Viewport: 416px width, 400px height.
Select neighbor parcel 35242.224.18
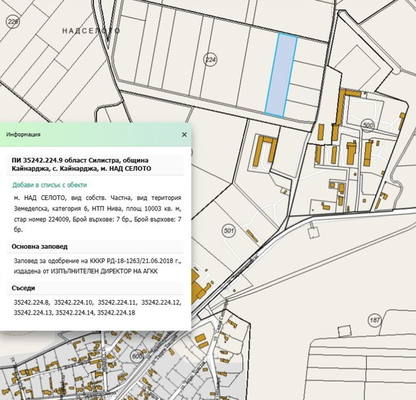[x=117, y=313]
